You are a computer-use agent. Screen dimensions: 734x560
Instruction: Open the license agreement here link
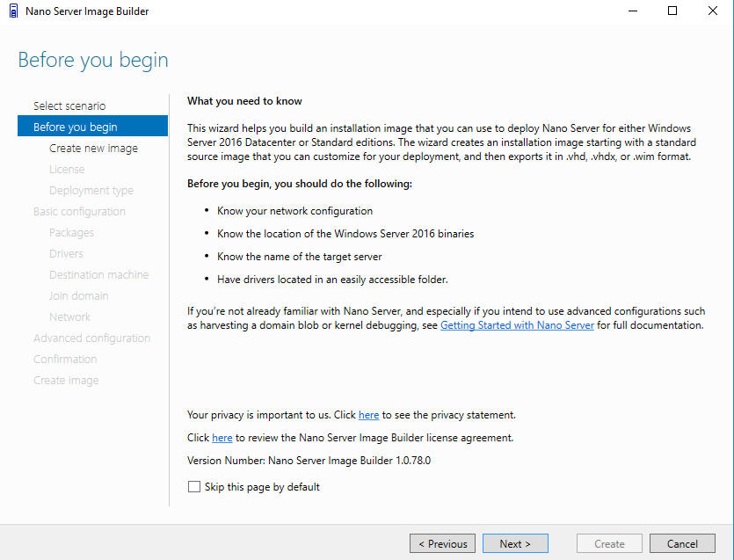click(x=222, y=438)
